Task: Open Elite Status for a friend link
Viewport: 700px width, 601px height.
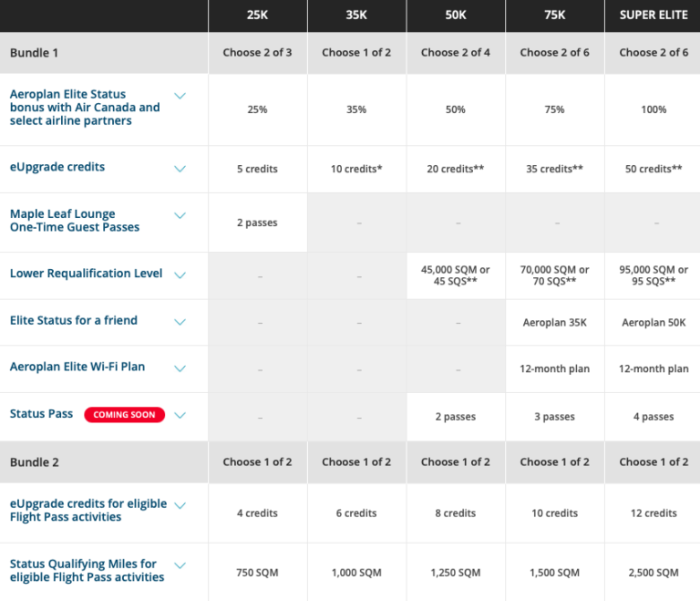Action: (74, 320)
